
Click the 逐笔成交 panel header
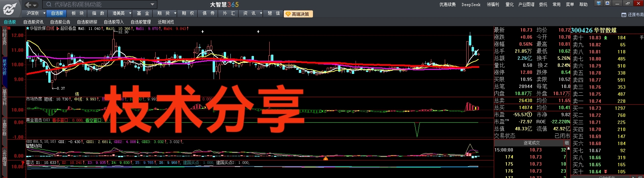pos(532,143)
